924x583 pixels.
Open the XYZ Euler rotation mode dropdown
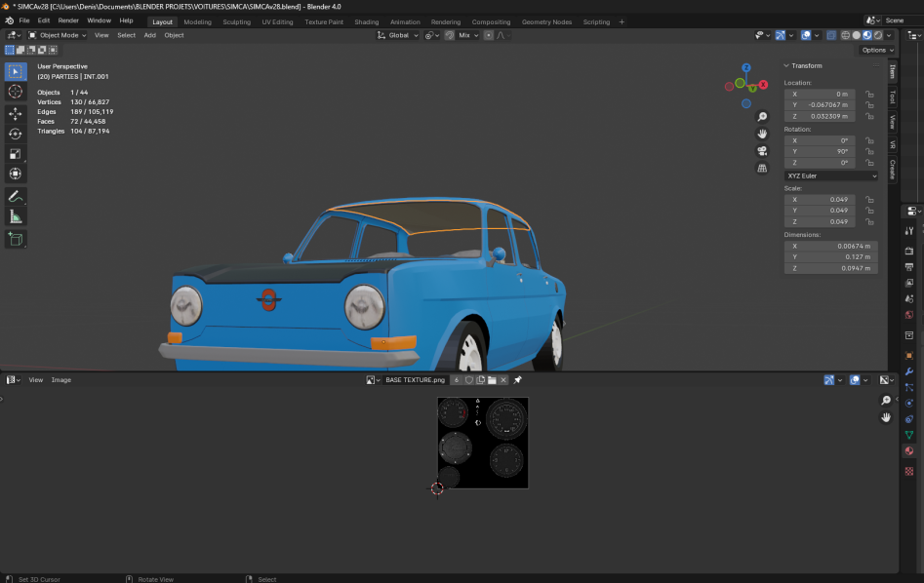coord(831,176)
